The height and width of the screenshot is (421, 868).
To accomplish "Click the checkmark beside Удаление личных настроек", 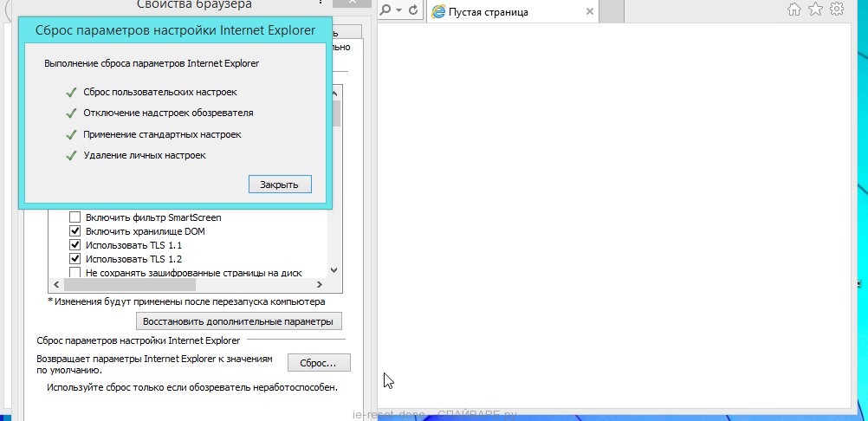I will pyautogui.click(x=71, y=155).
